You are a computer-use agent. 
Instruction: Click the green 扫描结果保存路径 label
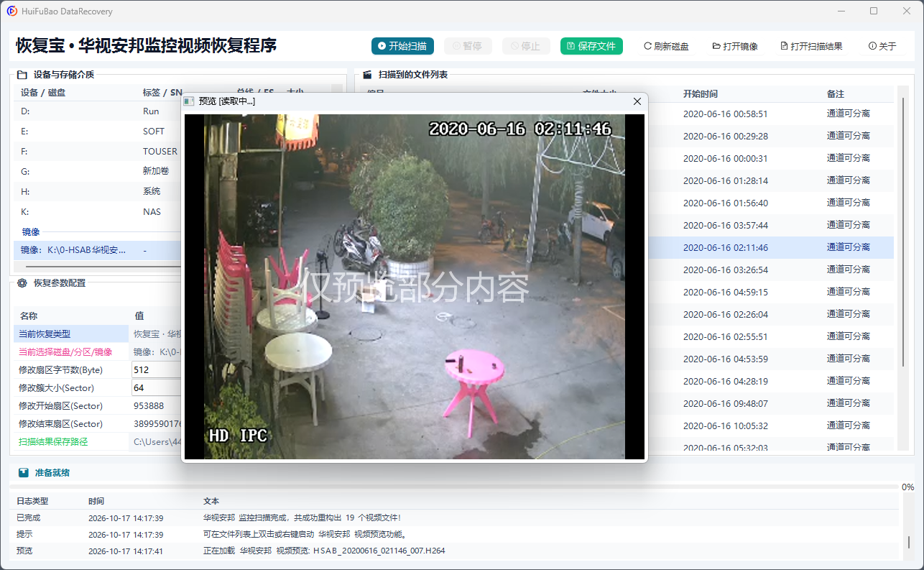pyautogui.click(x=53, y=441)
